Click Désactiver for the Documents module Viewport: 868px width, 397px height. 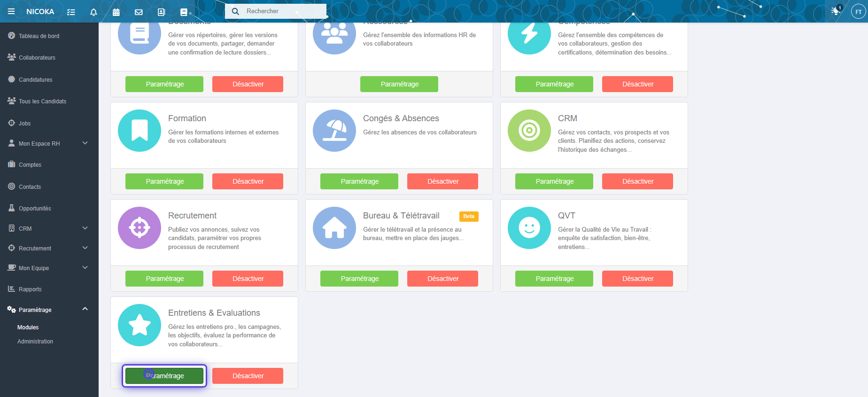coord(248,84)
